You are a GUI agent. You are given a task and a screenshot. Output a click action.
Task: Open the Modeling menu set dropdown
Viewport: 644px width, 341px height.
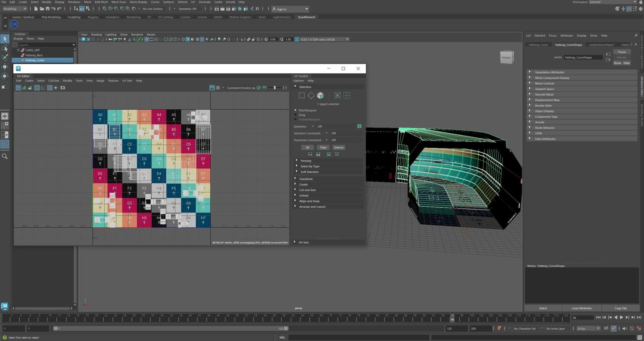click(14, 9)
